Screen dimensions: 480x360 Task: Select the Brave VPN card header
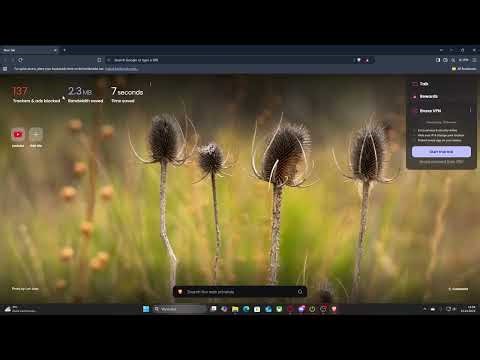430,111
